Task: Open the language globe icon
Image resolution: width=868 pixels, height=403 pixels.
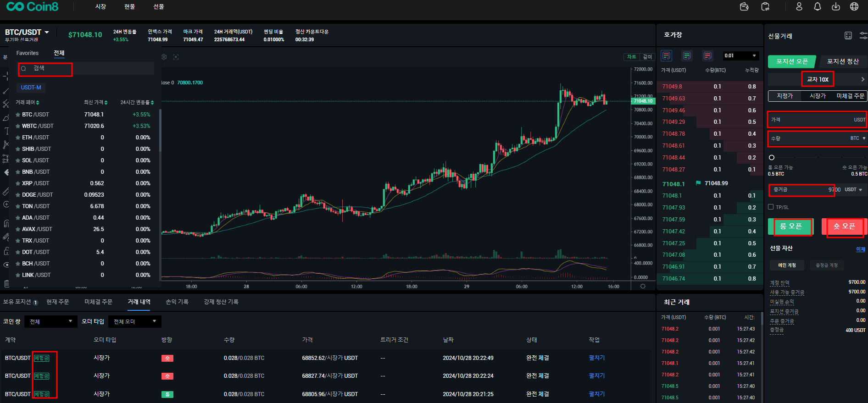Action: click(x=854, y=6)
